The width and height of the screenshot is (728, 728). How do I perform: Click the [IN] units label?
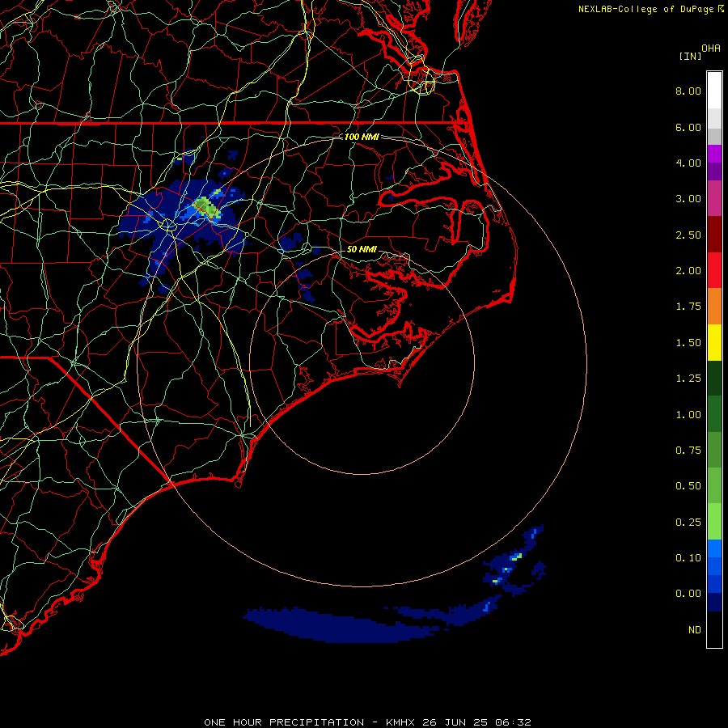click(x=690, y=56)
